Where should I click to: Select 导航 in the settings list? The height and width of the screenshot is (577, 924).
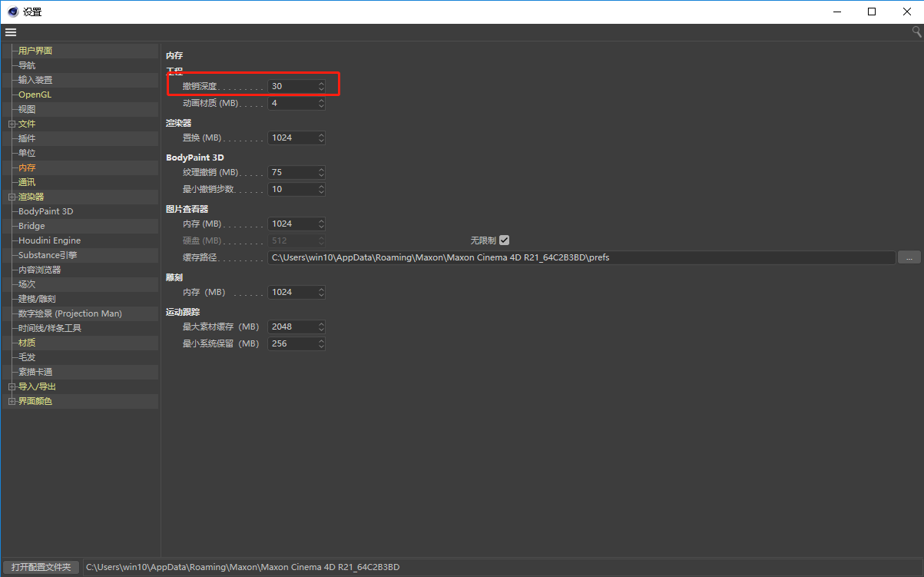click(x=27, y=65)
